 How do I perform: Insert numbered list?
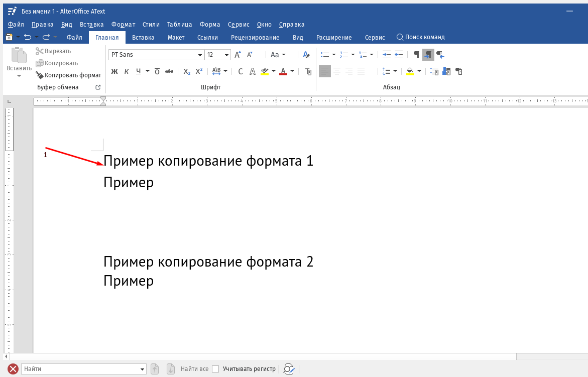344,55
